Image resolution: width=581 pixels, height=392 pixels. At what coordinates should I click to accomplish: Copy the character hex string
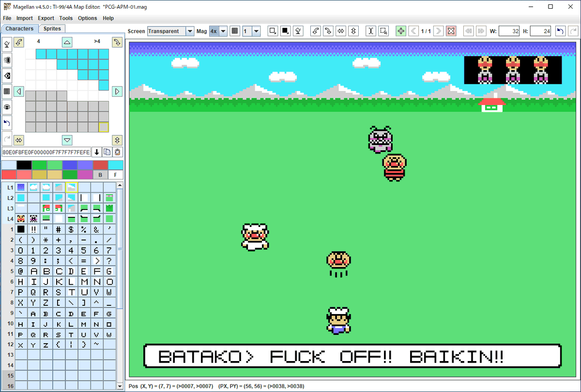[107, 152]
